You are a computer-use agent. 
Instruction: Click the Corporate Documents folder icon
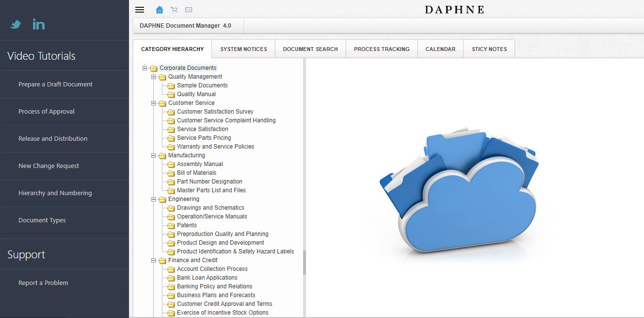click(154, 68)
